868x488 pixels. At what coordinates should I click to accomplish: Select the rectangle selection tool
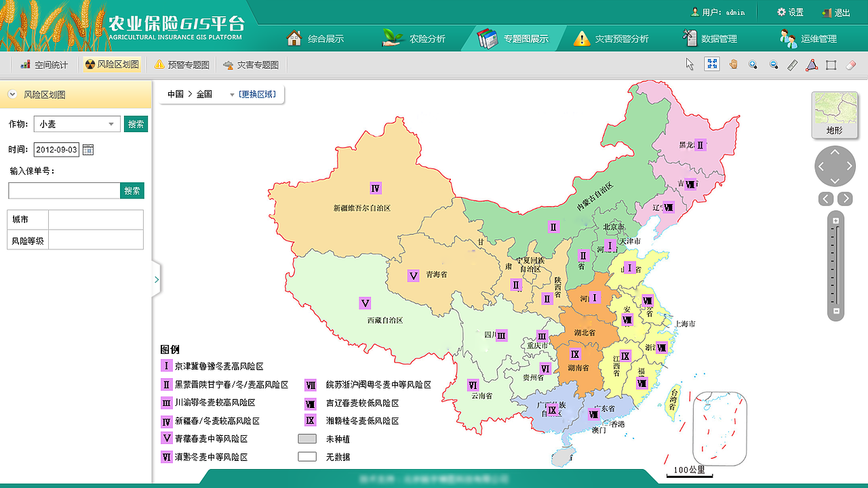pos(832,64)
